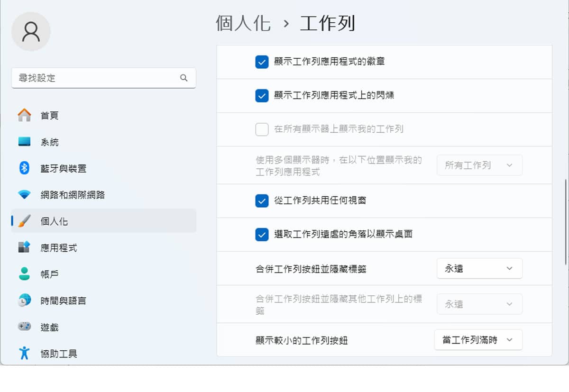Select 協助工具 in the sidebar
This screenshot has height=392, width=569.
tap(59, 354)
